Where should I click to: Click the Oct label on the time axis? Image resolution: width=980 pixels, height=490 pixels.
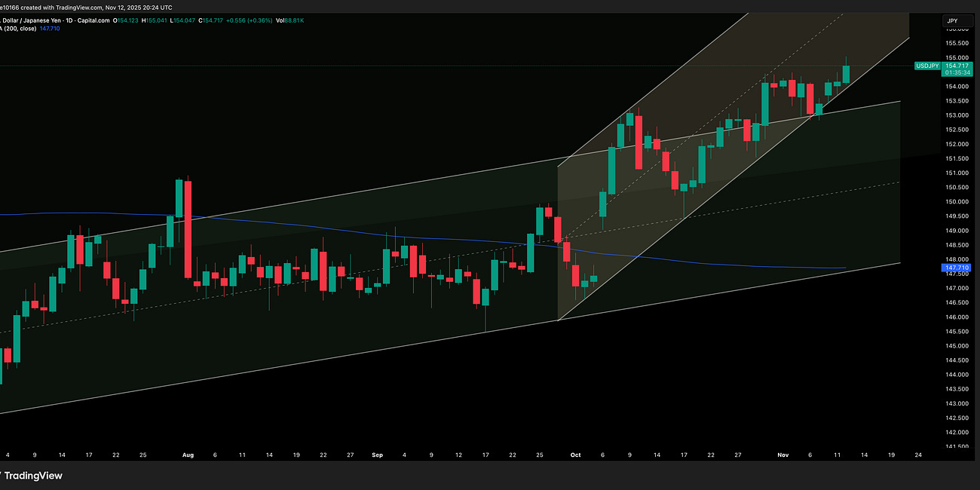pos(575,455)
